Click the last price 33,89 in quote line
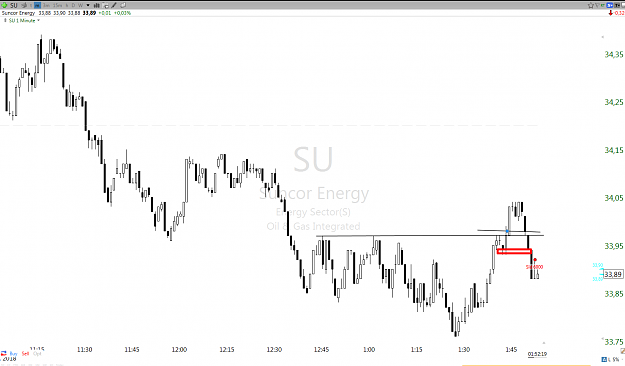Image resolution: width=625 pixels, height=366 pixels. click(89, 13)
